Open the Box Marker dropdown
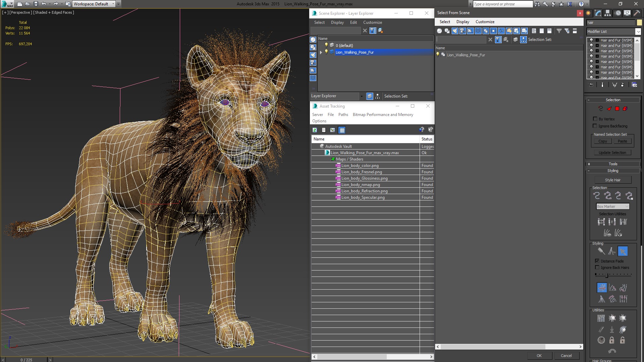644x362 pixels. pos(613,206)
